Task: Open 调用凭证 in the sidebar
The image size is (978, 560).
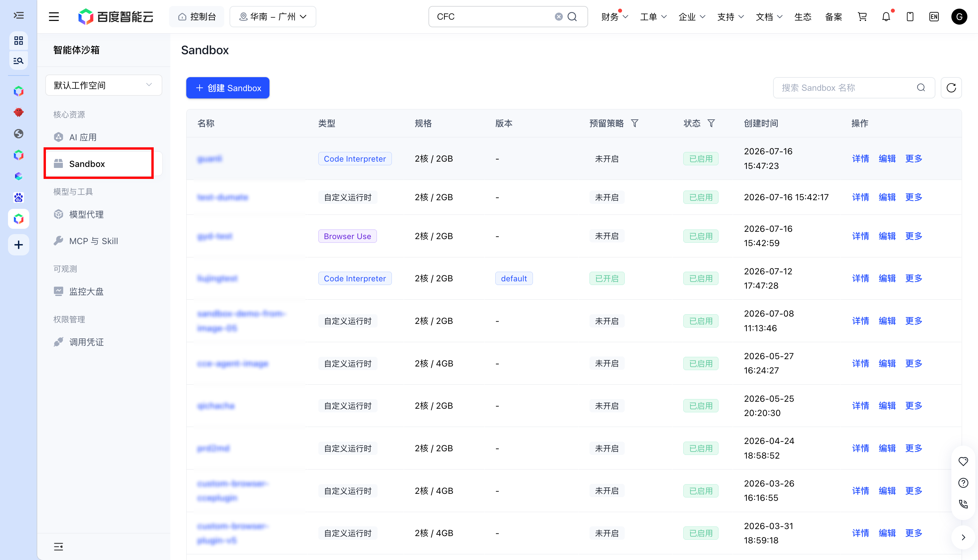Action: (103, 342)
